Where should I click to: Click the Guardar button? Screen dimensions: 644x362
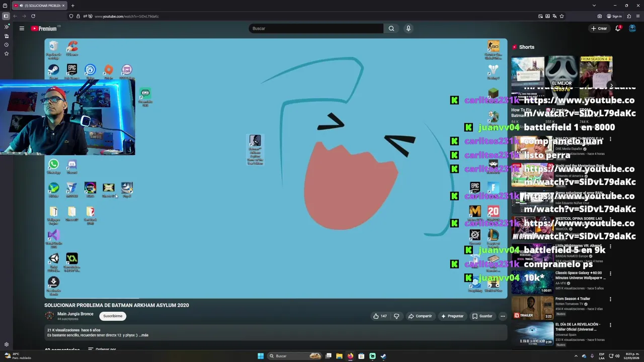482,316
